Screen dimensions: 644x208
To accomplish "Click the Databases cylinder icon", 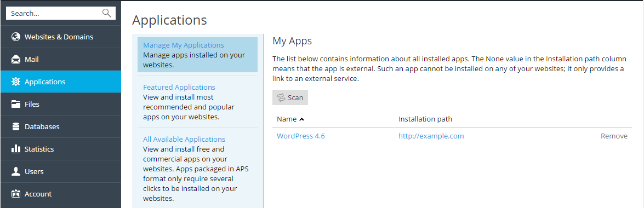I will (x=16, y=127).
